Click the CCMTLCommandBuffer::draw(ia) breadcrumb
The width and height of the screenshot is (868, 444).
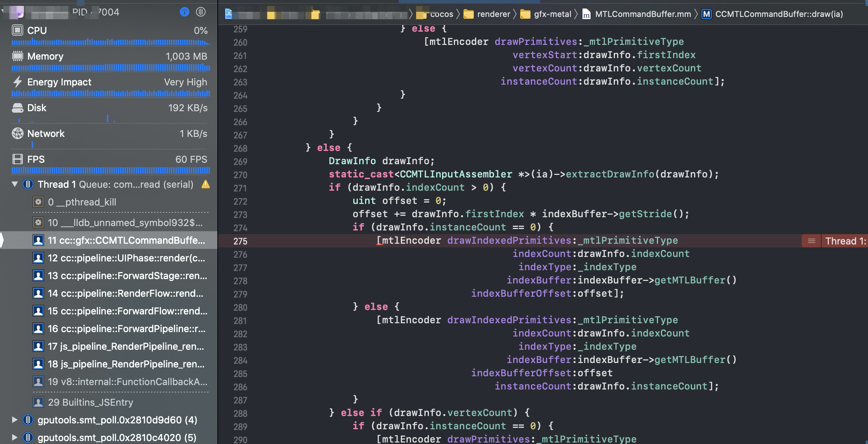tap(778, 14)
